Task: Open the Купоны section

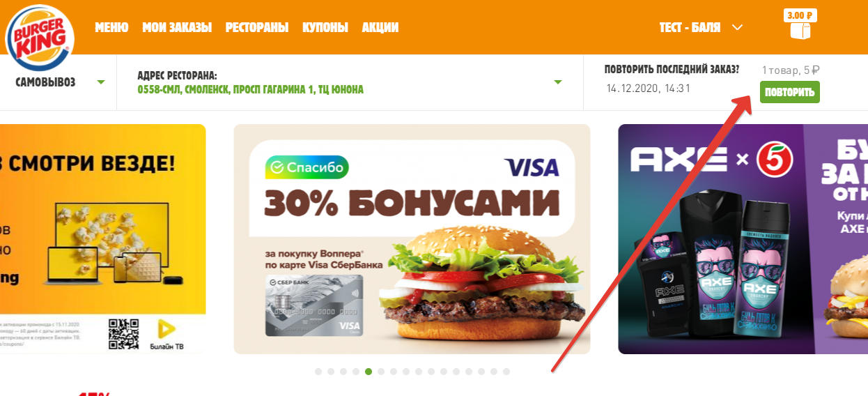Action: [325, 28]
